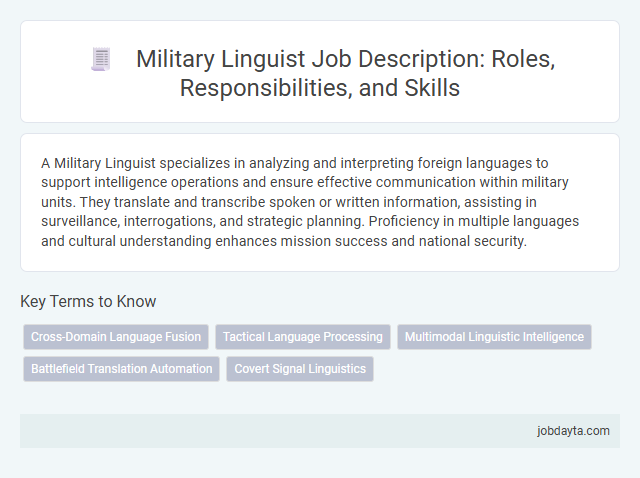Click the paragraph starting 'A Military Linguist specializes'
The height and width of the screenshot is (478, 640).
coord(310,202)
